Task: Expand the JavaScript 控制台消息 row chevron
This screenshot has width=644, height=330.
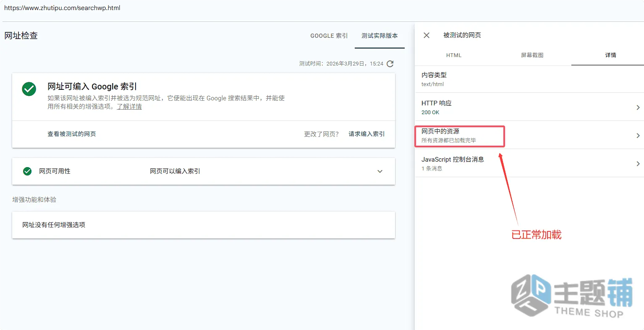Action: tap(638, 164)
